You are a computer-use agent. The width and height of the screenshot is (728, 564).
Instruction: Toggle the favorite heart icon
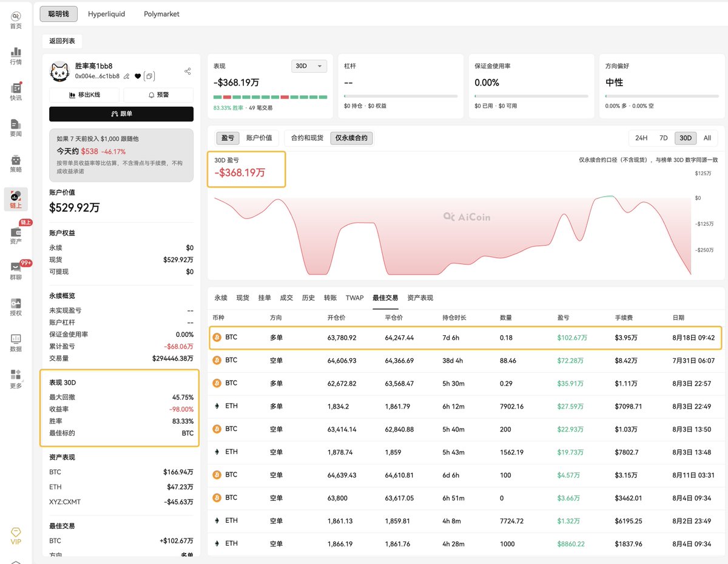138,76
